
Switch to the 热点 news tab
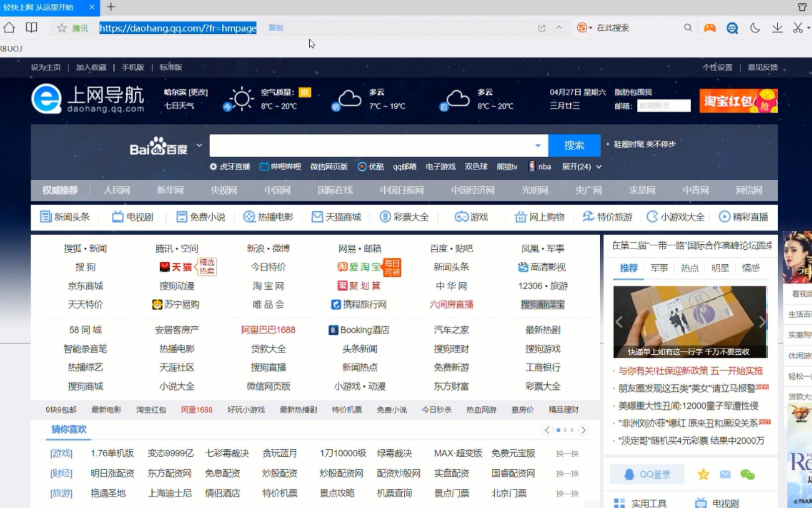click(690, 268)
